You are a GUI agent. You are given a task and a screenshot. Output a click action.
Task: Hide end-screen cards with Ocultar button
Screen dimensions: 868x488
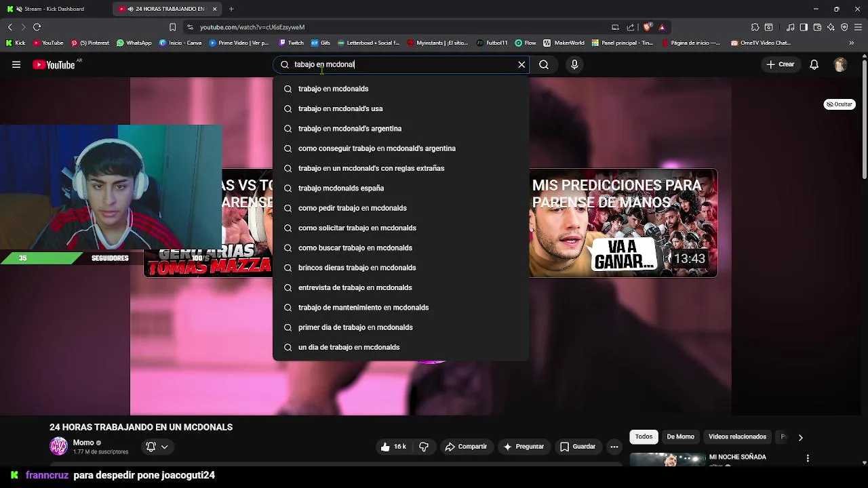[x=840, y=104]
